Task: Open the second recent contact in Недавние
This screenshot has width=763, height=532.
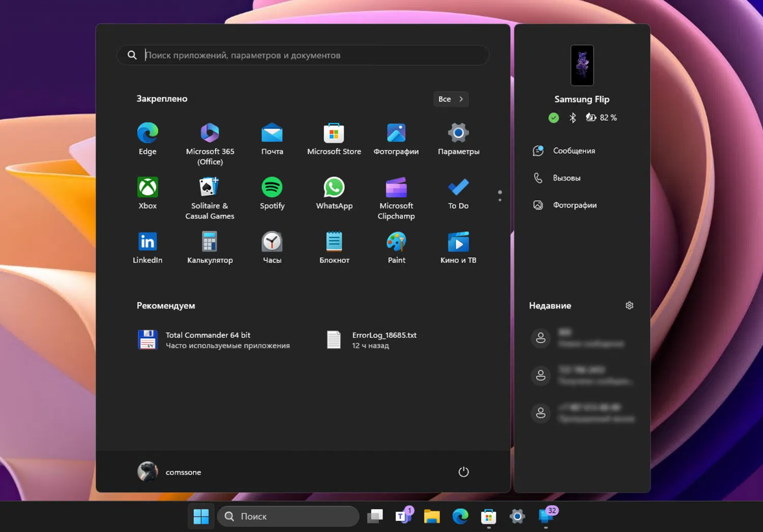Action: click(x=582, y=375)
